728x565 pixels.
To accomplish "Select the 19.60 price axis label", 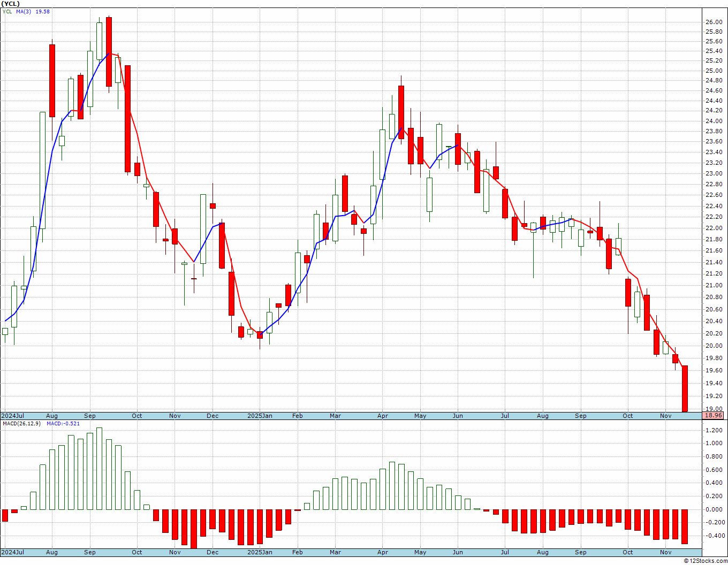I will 714,371.
